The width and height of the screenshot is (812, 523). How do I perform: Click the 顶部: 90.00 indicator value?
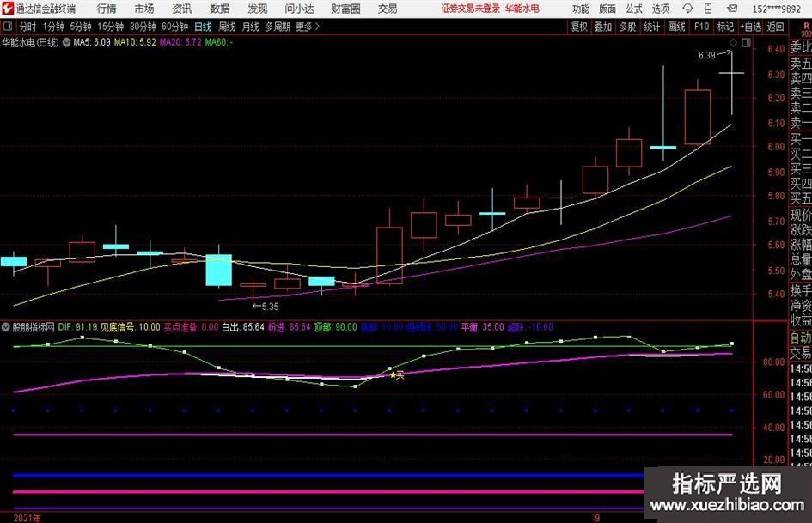pyautogui.click(x=336, y=327)
